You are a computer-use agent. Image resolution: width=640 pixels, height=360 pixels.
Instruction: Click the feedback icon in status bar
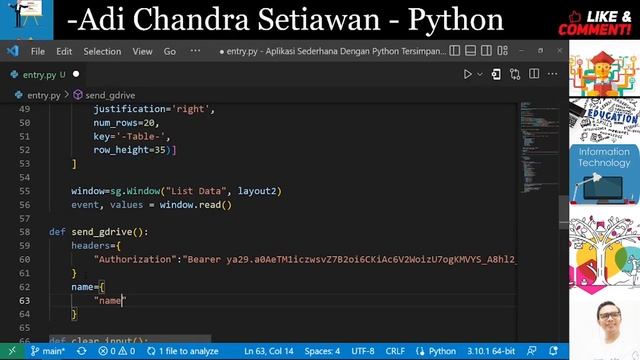[531, 351]
